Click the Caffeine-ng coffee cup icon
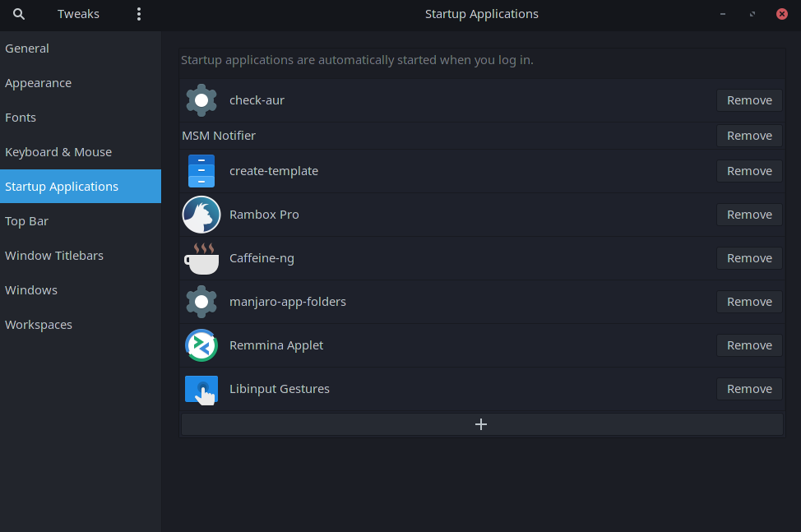Viewport: 801px width, 532px height. point(201,258)
